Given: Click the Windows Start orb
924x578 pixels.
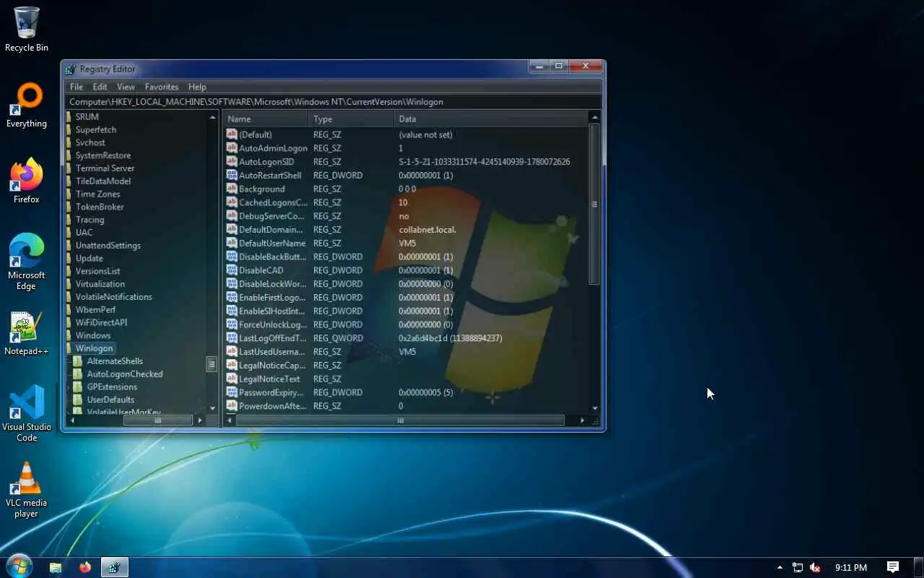Looking at the screenshot, I should (x=18, y=566).
